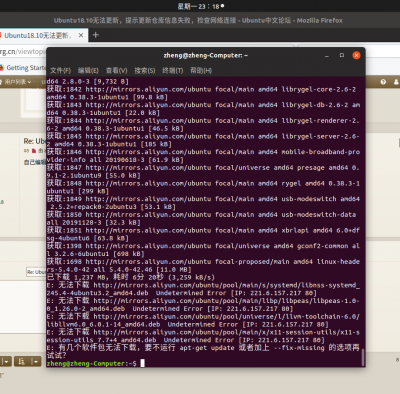Click the Firefox address bar showing rg.cn/viewtopic
The width and height of the screenshot is (400, 394).
click(x=23, y=52)
